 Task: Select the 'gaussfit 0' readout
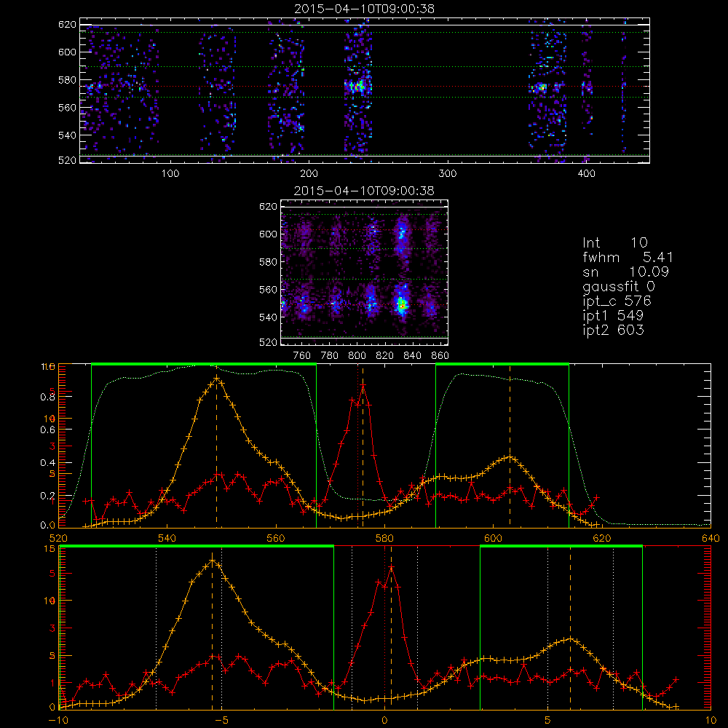[618, 286]
